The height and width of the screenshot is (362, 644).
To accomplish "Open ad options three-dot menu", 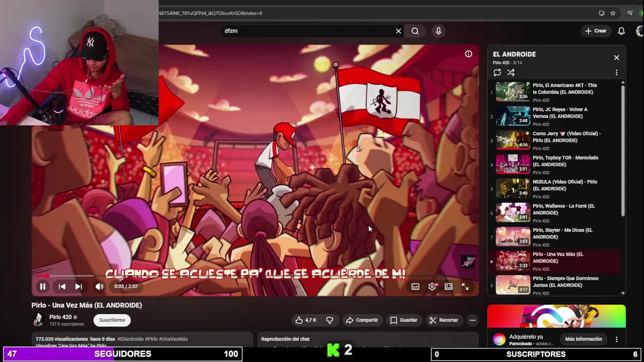I will [616, 339].
